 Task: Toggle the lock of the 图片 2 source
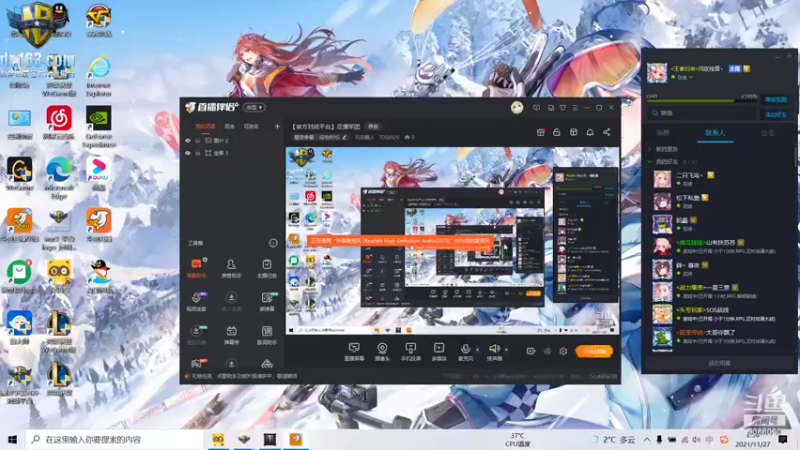(198, 140)
